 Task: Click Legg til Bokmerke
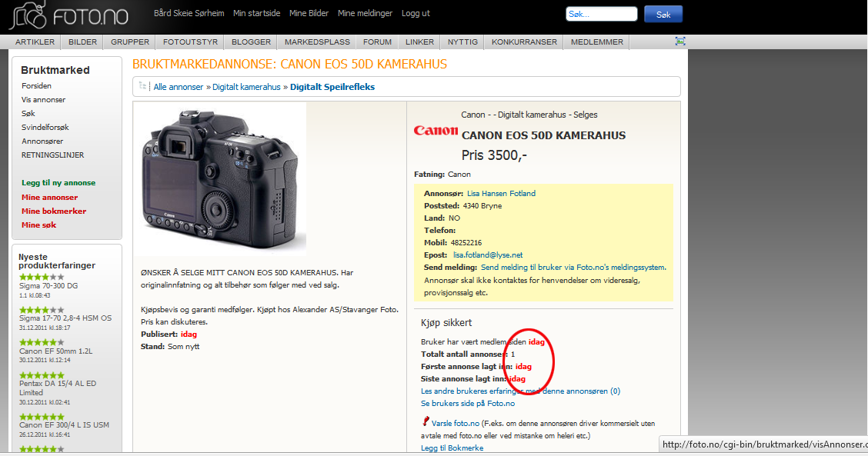(x=452, y=448)
